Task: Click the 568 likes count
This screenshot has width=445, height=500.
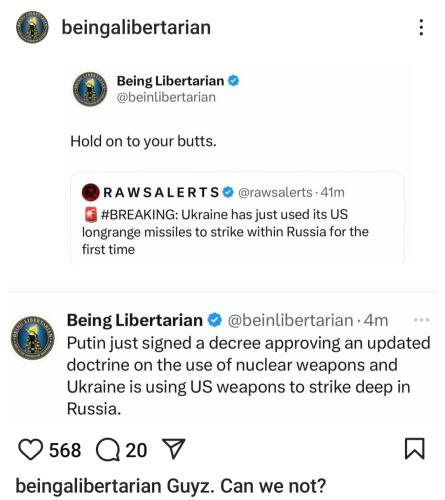Action: point(65,450)
